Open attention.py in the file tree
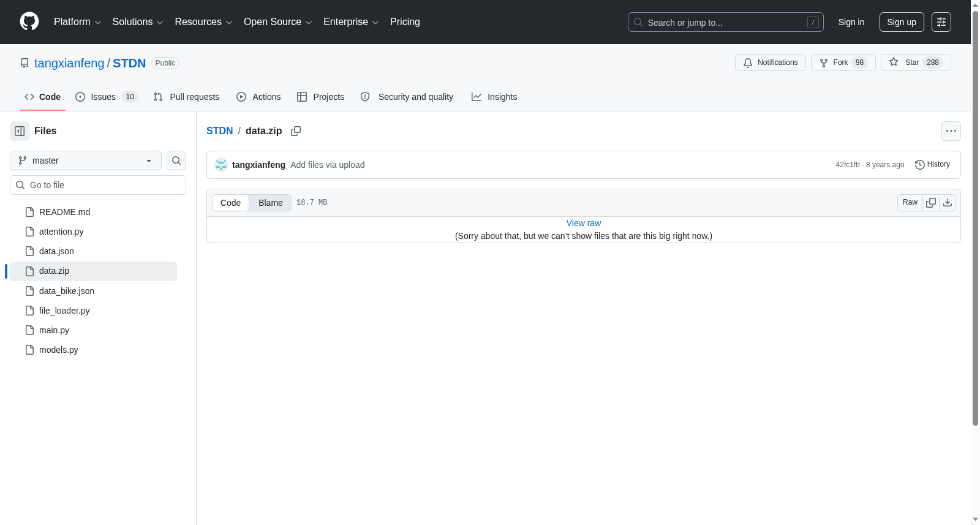The width and height of the screenshot is (980, 525). tap(93, 232)
